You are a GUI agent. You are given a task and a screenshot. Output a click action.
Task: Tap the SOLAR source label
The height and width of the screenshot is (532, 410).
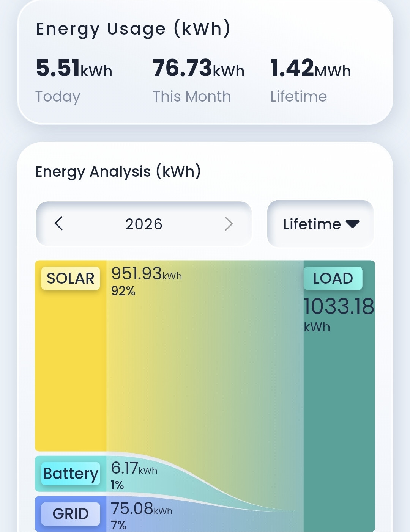pyautogui.click(x=71, y=278)
